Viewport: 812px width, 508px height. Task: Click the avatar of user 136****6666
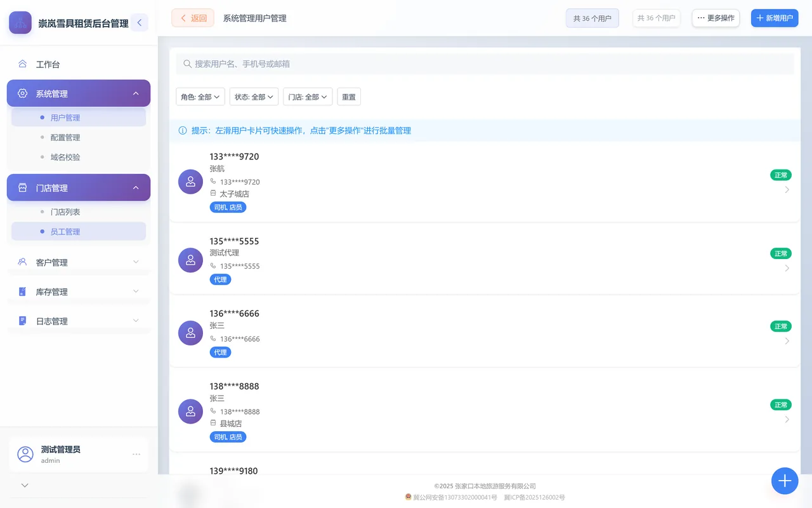click(x=190, y=333)
